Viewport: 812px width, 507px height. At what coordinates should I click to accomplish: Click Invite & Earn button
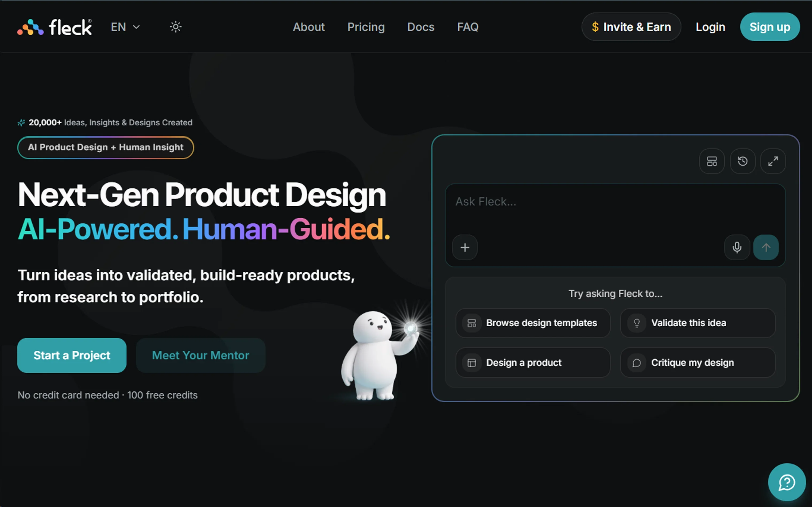click(x=631, y=27)
